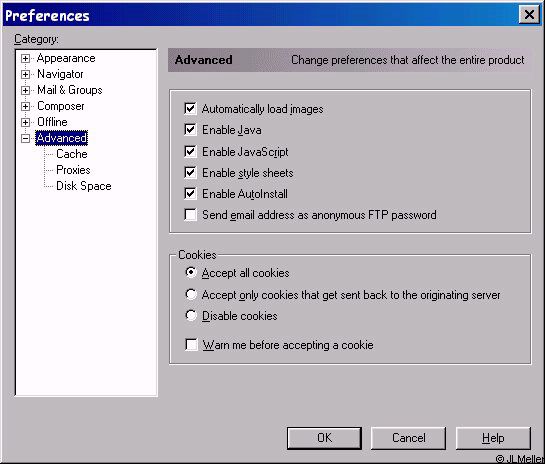Image resolution: width=545 pixels, height=464 pixels.
Task: Choose cookies sent back to originating server
Action: (191, 294)
